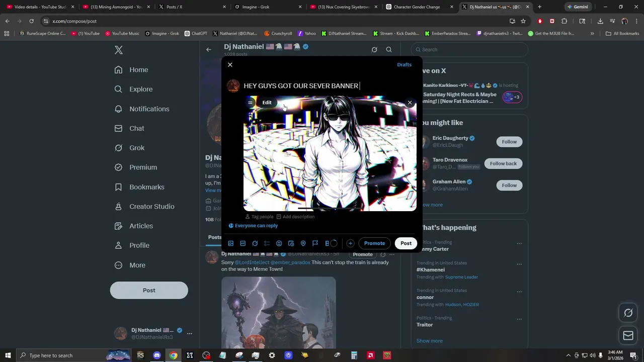Click the X search box

click(x=469, y=49)
